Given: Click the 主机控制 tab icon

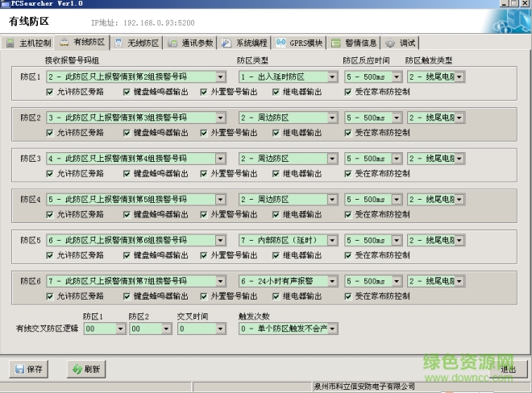Looking at the screenshot, I should 10,43.
